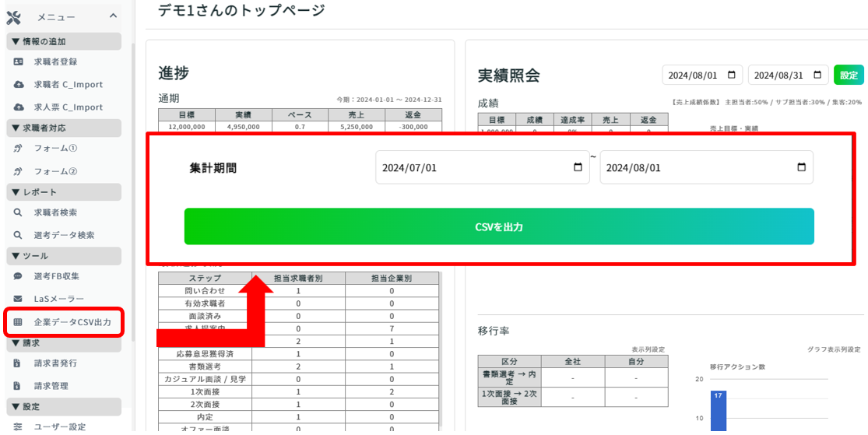Open 請求管理 page
The image size is (868, 435).
coord(51,386)
